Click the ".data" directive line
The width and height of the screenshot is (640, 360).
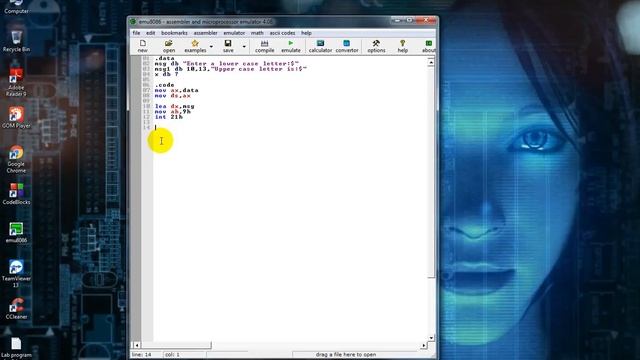pyautogui.click(x=164, y=58)
